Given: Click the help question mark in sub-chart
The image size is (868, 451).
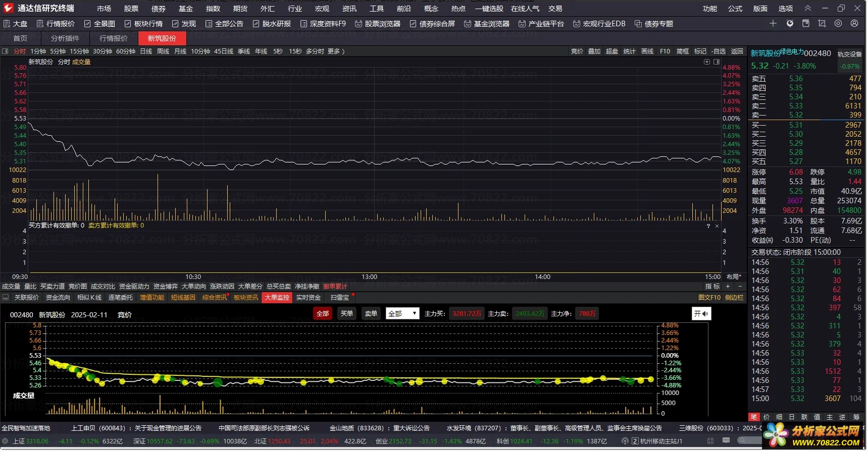Looking at the screenshot, I should click(708, 226).
